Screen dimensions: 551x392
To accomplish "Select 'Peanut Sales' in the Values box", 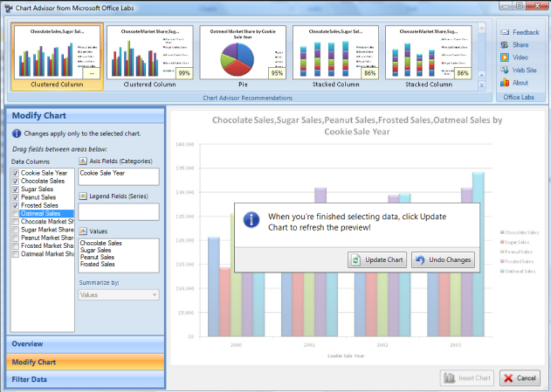I will [97, 257].
